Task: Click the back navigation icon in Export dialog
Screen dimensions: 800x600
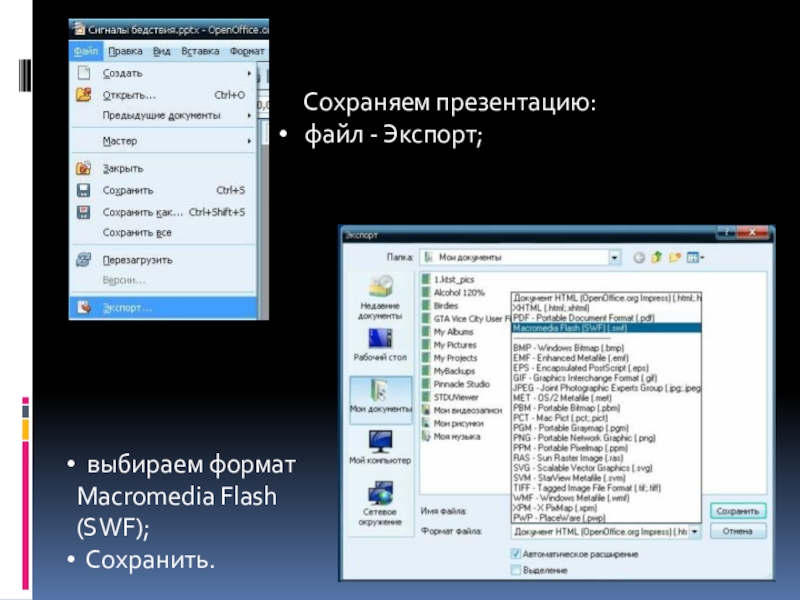Action: [x=638, y=258]
